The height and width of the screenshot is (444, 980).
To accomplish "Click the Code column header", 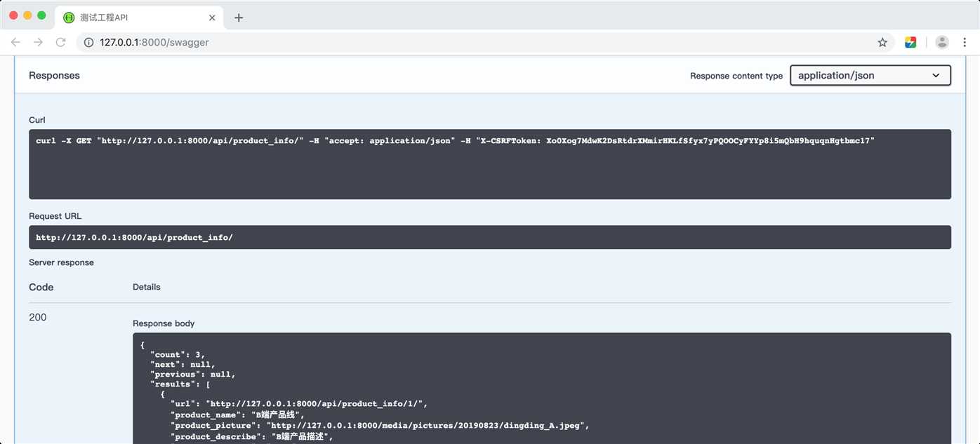I will [41, 287].
